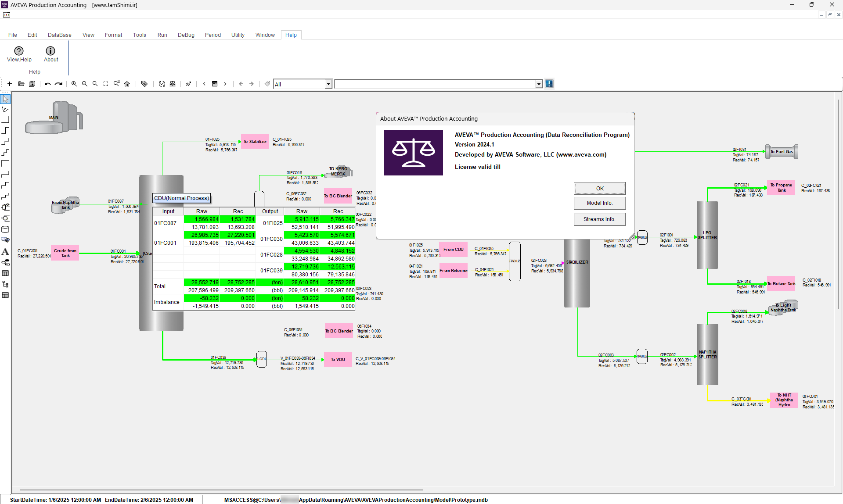Click the tag label toolbar icon

pos(144,84)
